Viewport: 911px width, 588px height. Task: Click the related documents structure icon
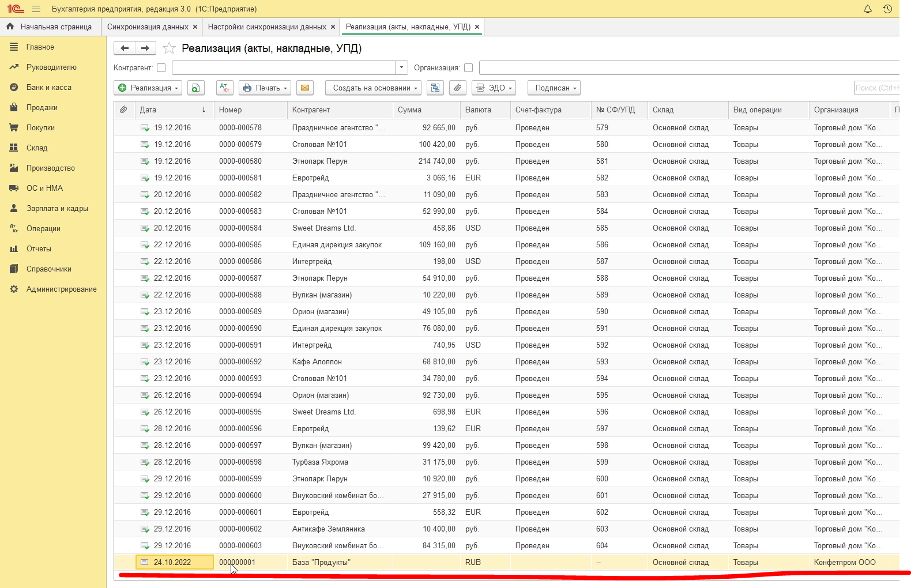[x=435, y=88]
